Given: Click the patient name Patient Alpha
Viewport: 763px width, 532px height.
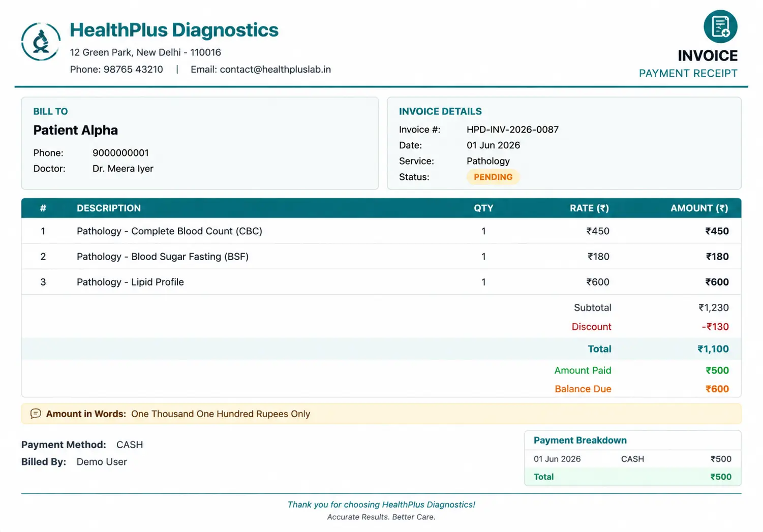Looking at the screenshot, I should click(76, 130).
